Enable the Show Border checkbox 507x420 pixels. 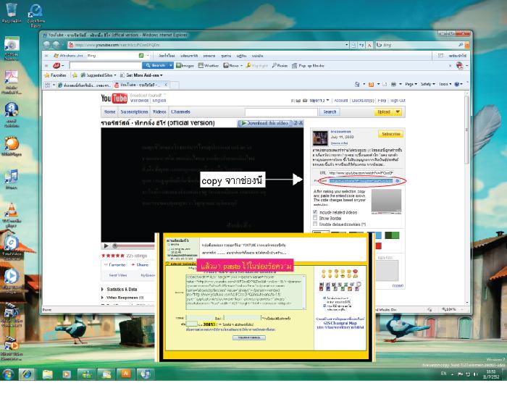click(315, 218)
